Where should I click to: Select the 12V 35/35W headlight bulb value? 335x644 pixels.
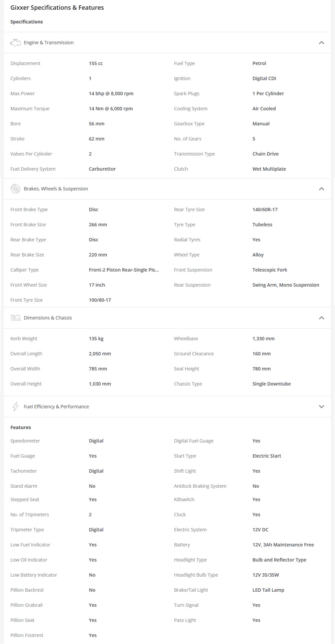click(x=266, y=575)
